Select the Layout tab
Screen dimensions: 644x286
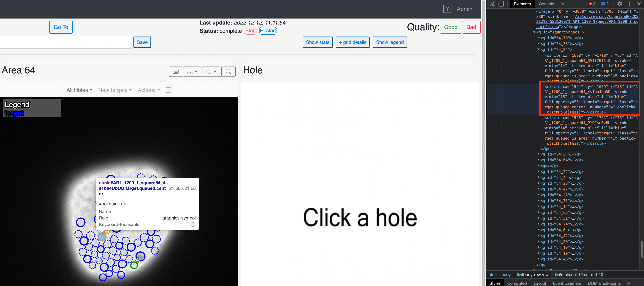pos(540,283)
